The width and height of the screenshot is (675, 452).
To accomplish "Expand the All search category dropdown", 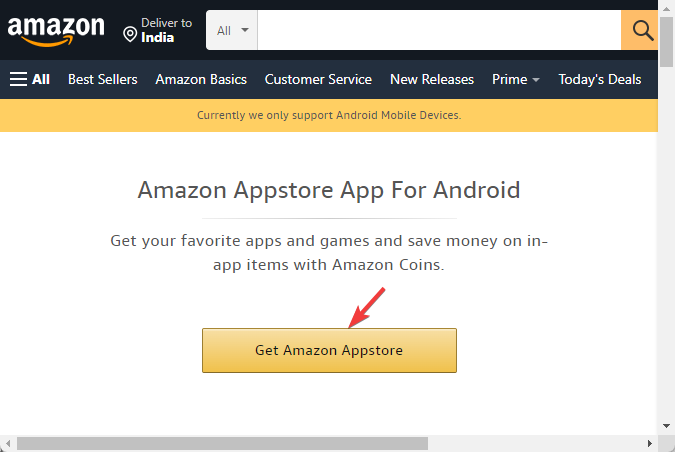I will pos(232,30).
